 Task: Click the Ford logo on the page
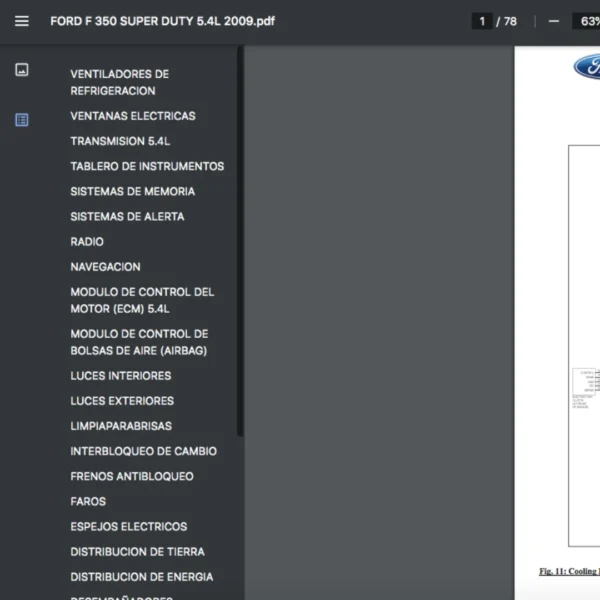pyautogui.click(x=587, y=67)
